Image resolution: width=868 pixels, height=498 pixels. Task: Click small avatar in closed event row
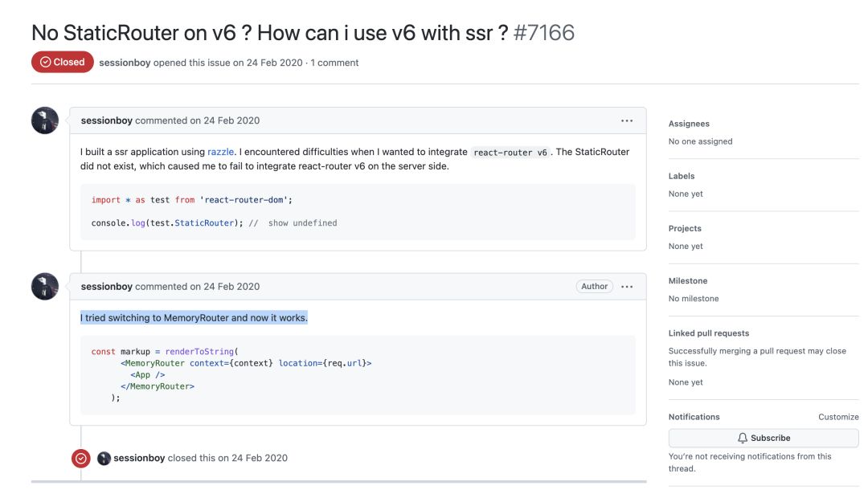pyautogui.click(x=104, y=458)
